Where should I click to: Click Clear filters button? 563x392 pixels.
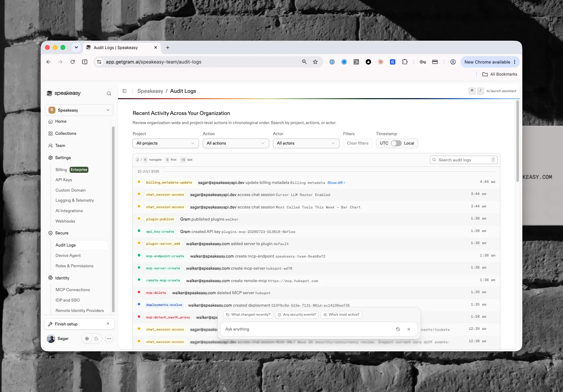358,143
